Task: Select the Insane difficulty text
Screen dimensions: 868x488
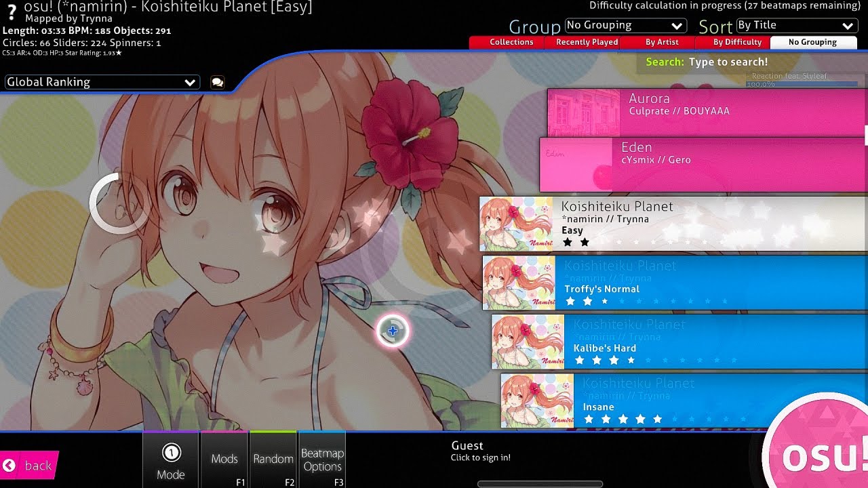Action: (599, 407)
